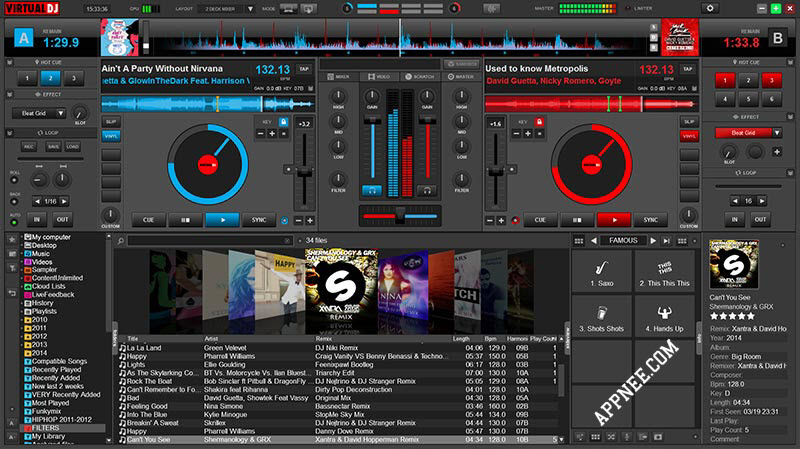
Task: Select the Most Played filter folder
Action: [x=50, y=403]
